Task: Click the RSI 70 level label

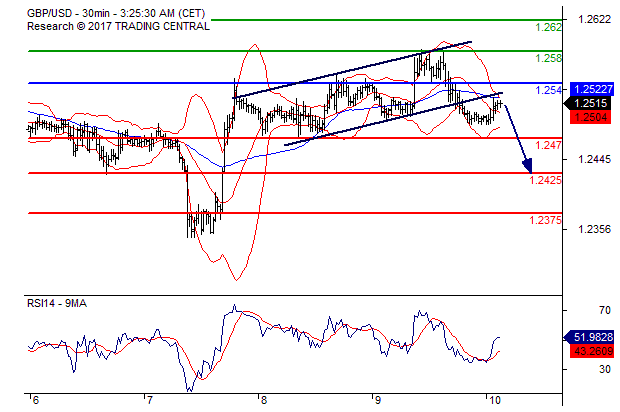Action: 605,311
